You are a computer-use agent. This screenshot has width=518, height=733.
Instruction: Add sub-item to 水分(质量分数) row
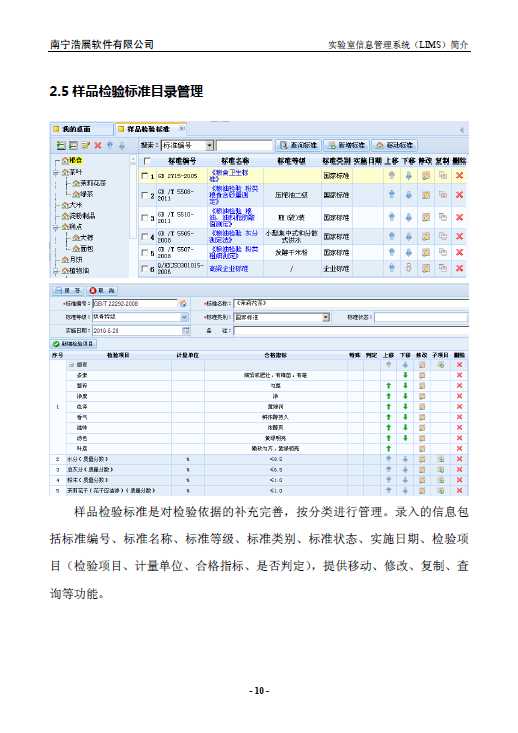pos(440,460)
